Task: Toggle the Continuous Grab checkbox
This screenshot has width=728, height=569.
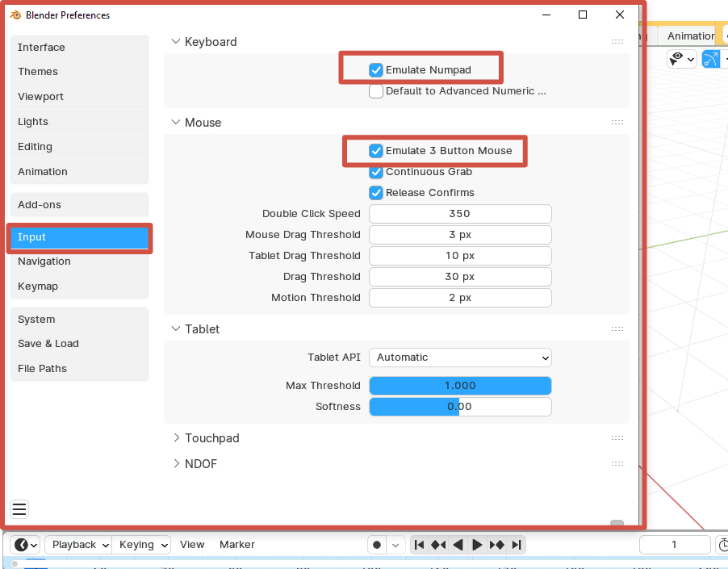Action: coord(376,172)
